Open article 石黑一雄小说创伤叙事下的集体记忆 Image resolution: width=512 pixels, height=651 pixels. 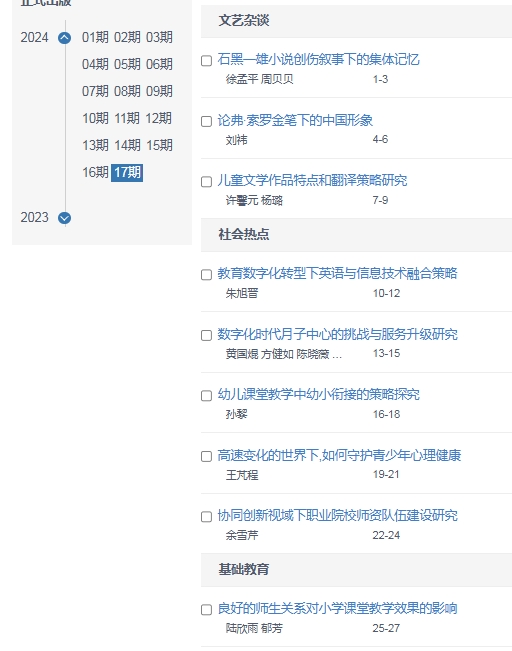[x=318, y=60]
